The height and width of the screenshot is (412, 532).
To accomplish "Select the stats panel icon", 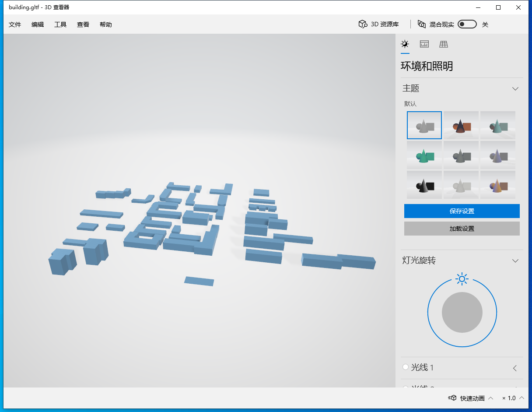I will click(424, 44).
